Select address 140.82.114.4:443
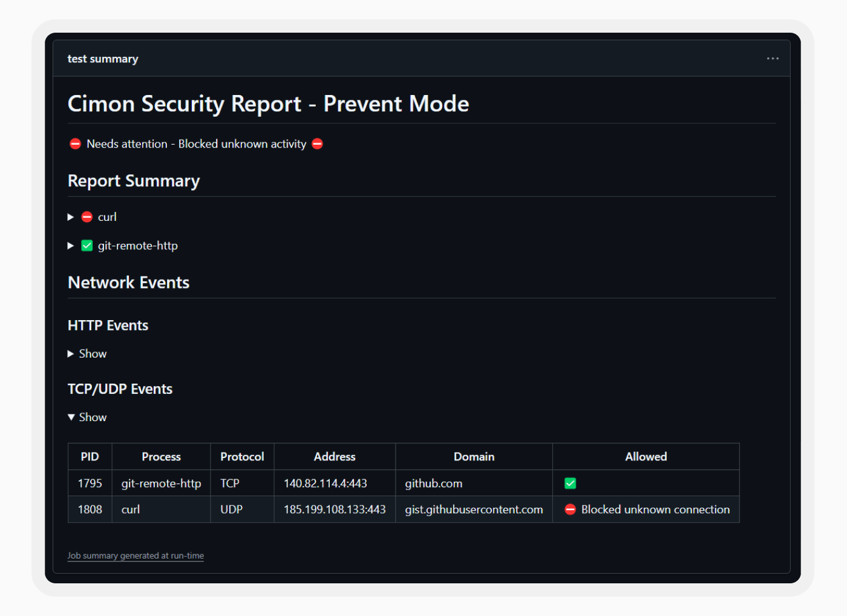This screenshot has height=616, width=847. click(x=335, y=483)
